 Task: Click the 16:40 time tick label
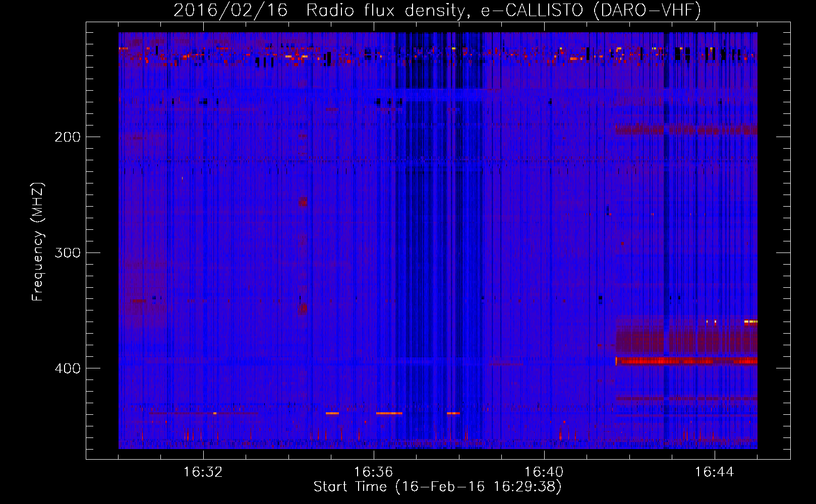pyautogui.click(x=544, y=472)
